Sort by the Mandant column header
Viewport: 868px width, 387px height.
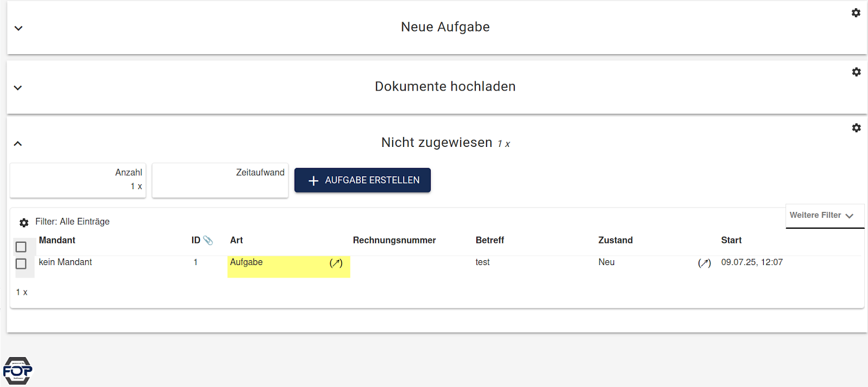57,240
